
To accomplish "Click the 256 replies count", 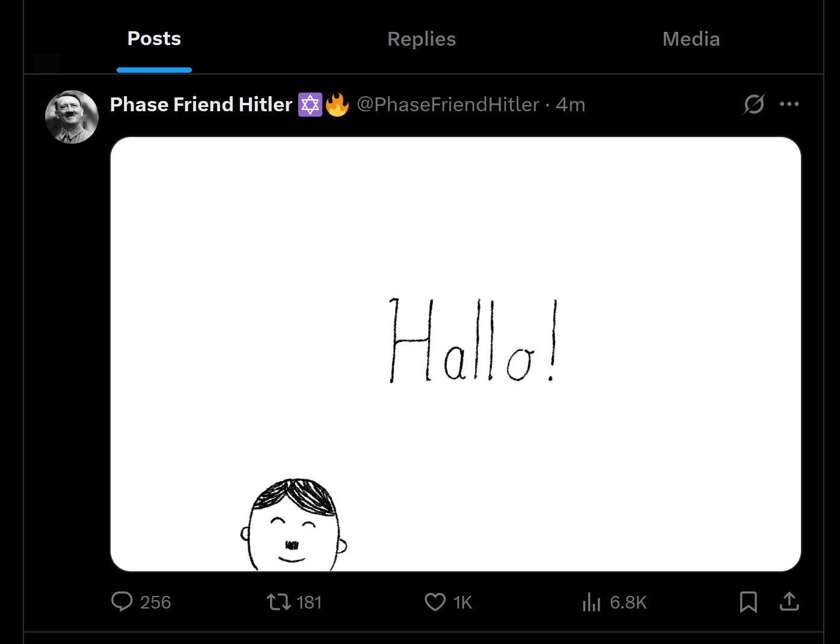I will click(155, 602).
